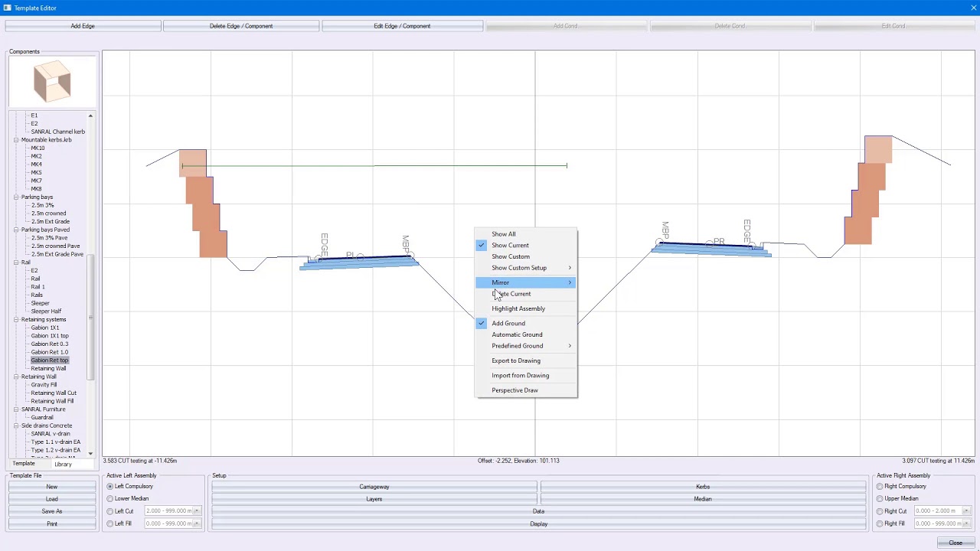980x551 pixels.
Task: Select the Left Fill radio button
Action: point(110,523)
